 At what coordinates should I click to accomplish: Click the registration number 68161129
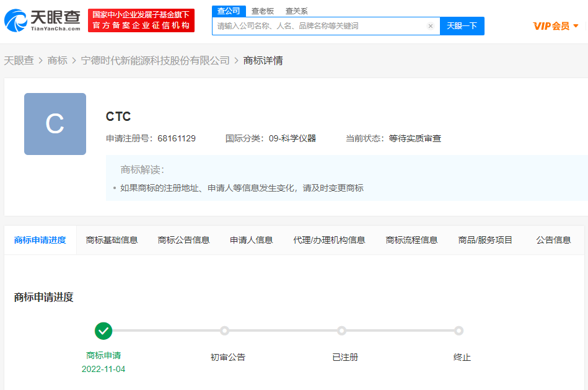[x=177, y=138]
